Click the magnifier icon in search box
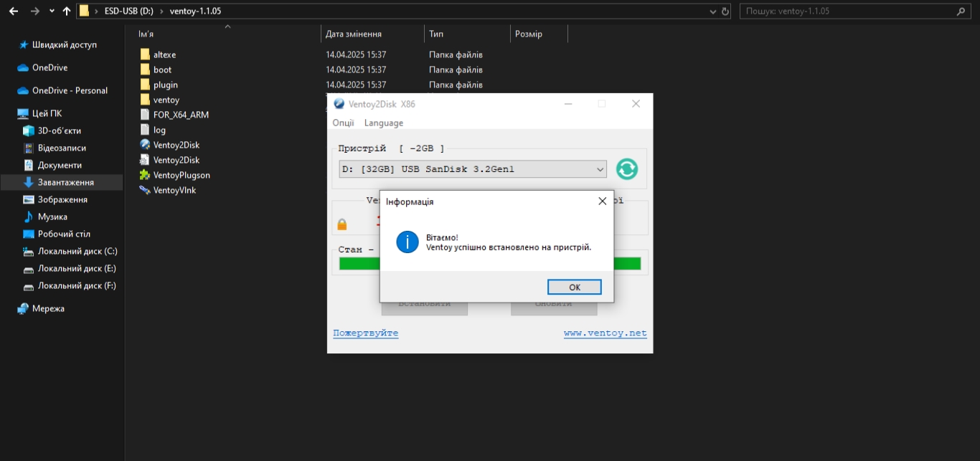 click(x=961, y=11)
